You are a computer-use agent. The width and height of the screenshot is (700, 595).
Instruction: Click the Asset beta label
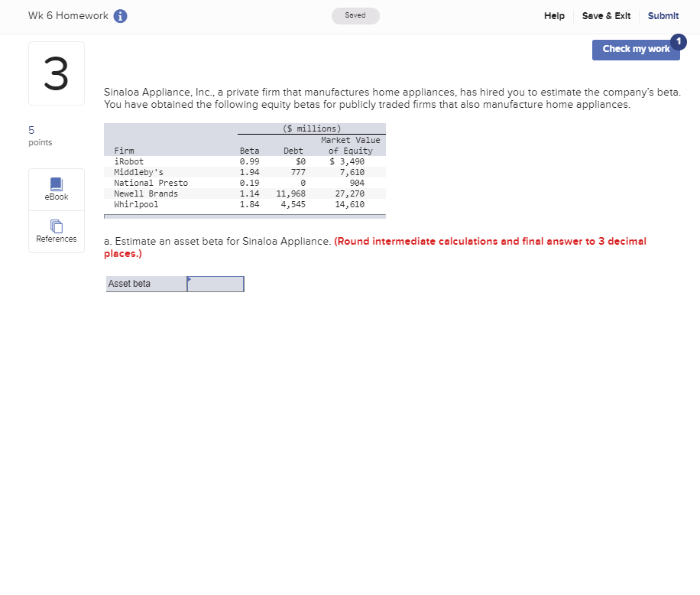(x=127, y=283)
